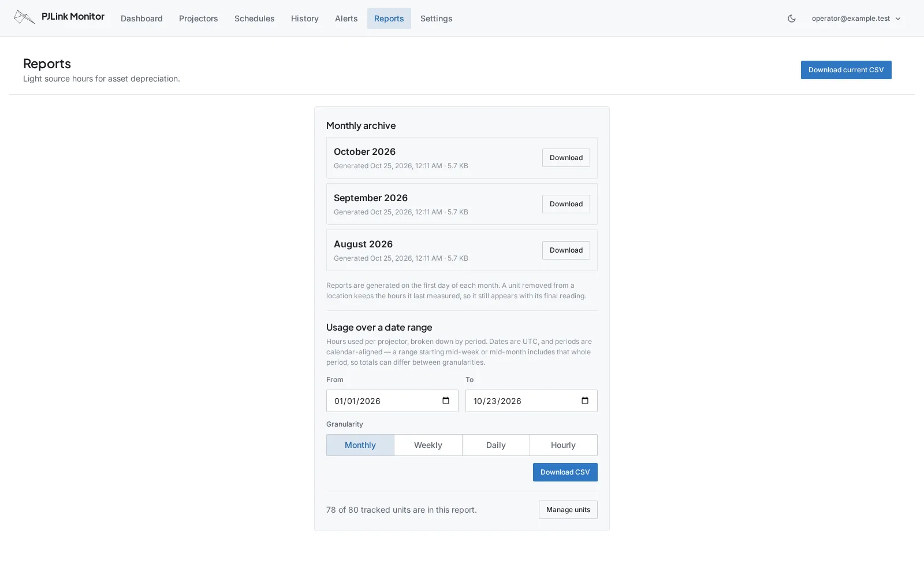Download the September 2026 report

(566, 204)
